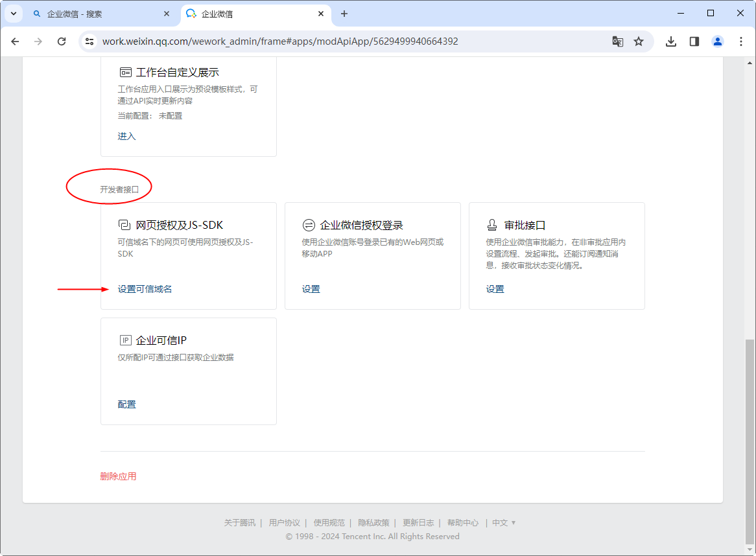Click 设置可信域名 link
Viewport: 756px width, 556px height.
coord(145,289)
